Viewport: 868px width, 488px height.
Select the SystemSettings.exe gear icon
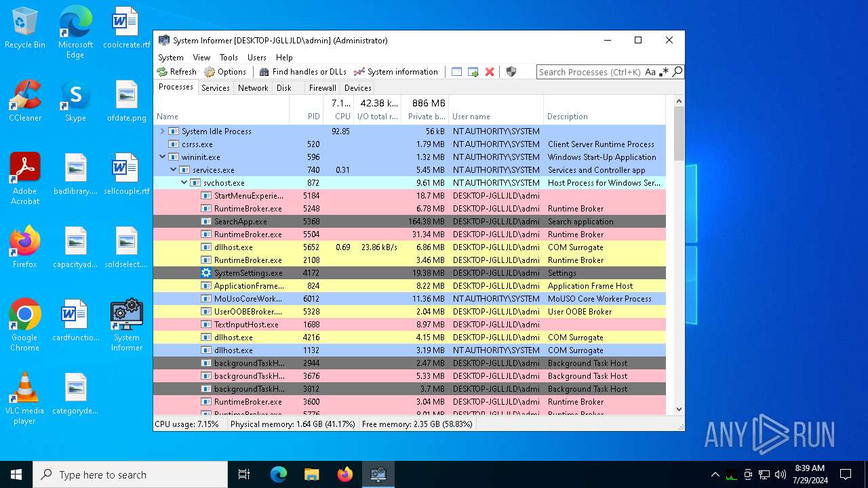(206, 273)
